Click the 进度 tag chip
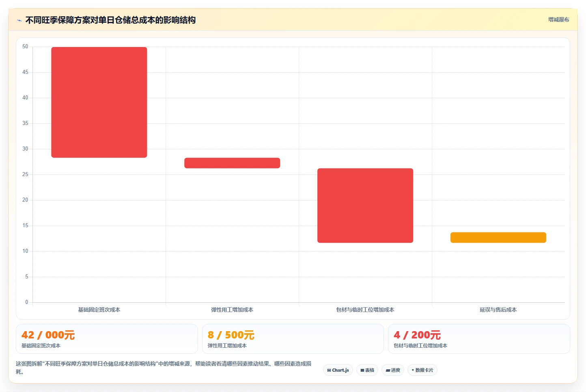Viewport: 586px width, 392px height. [x=393, y=370]
